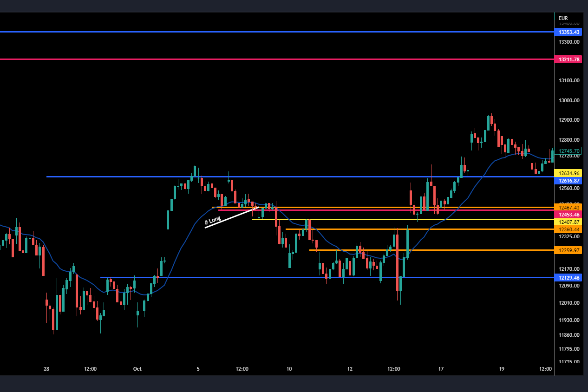Select the blue 13353.43 price label
Image resolution: width=588 pixels, height=392 pixels.
[x=568, y=32]
